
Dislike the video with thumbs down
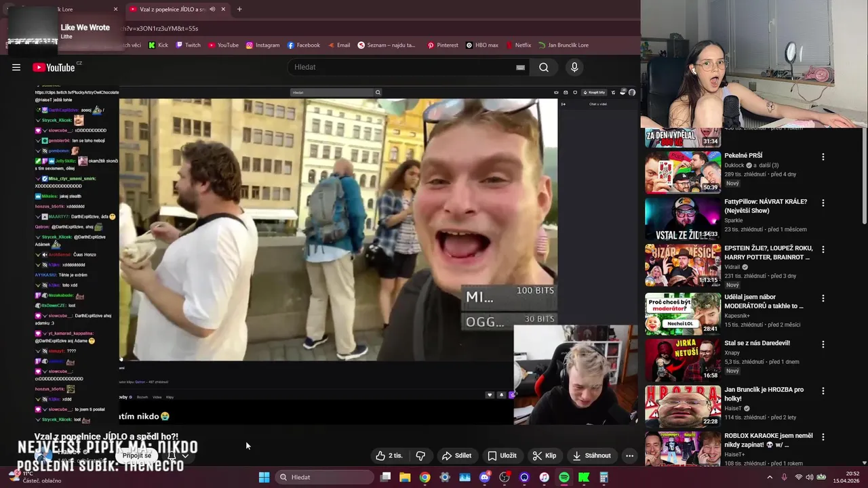[420, 455]
